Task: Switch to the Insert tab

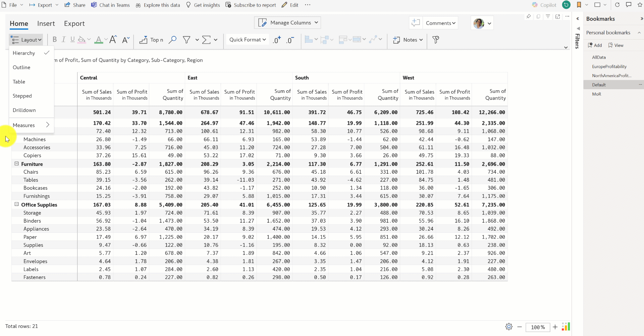Action: click(46, 23)
